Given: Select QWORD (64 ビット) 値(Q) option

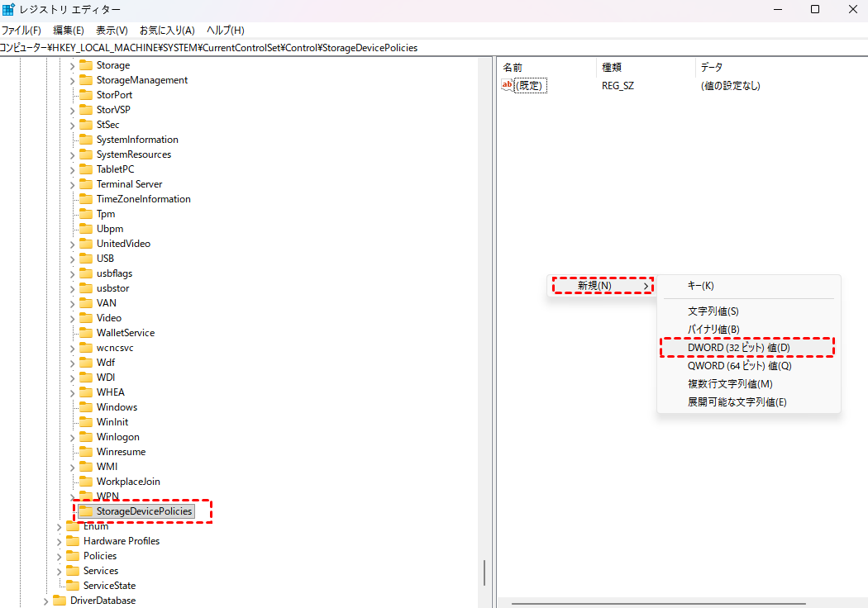Looking at the screenshot, I should point(739,366).
